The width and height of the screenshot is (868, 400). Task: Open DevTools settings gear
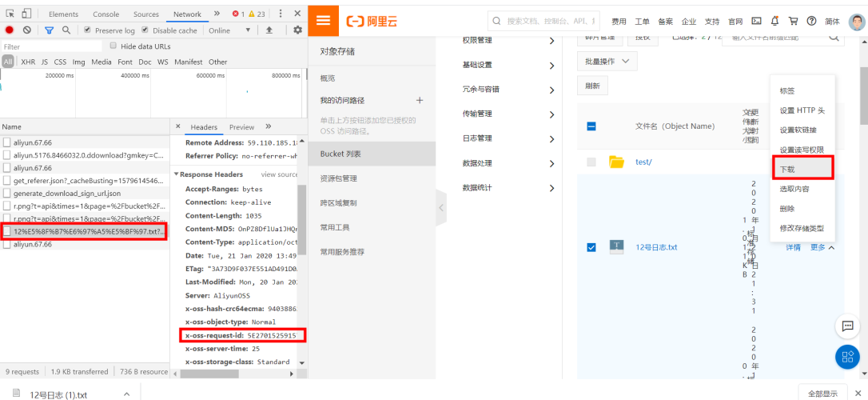click(297, 30)
